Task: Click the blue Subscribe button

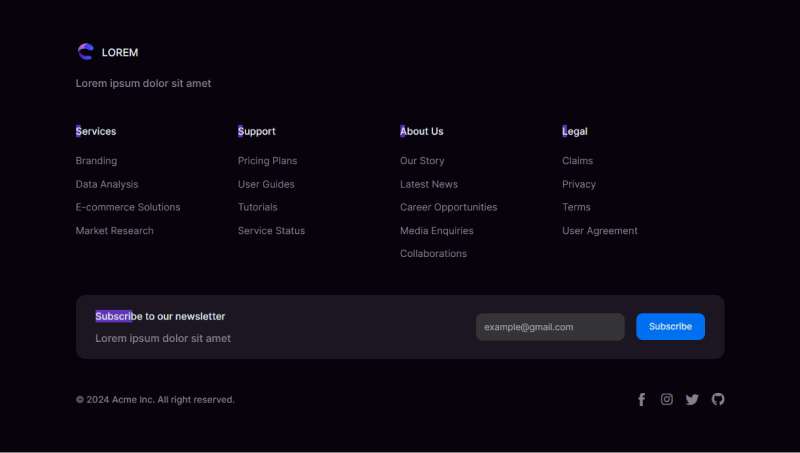Action: point(670,327)
